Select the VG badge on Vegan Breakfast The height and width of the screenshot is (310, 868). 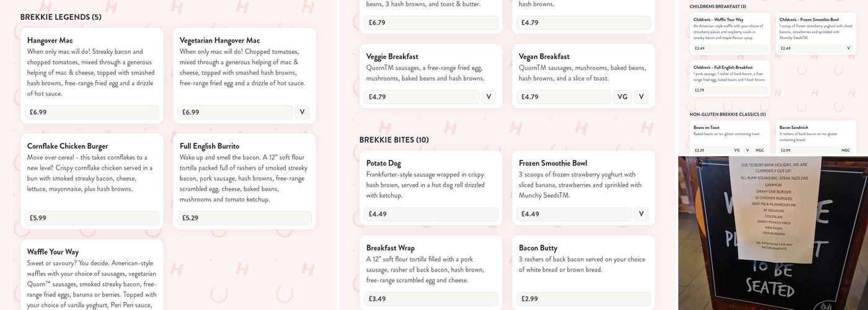tap(622, 97)
